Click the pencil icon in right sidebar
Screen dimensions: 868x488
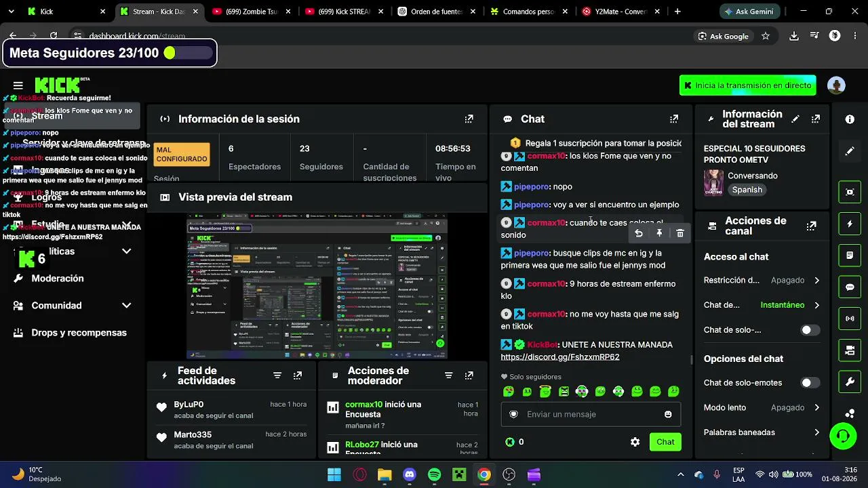[850, 151]
